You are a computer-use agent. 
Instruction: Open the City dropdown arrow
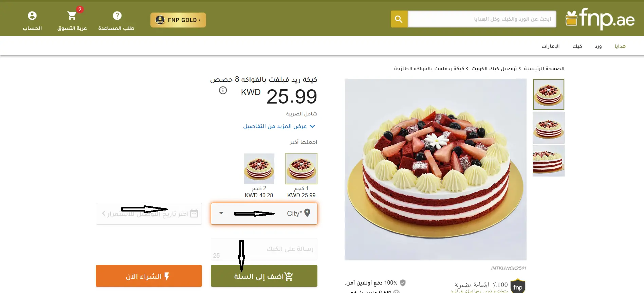point(221,213)
